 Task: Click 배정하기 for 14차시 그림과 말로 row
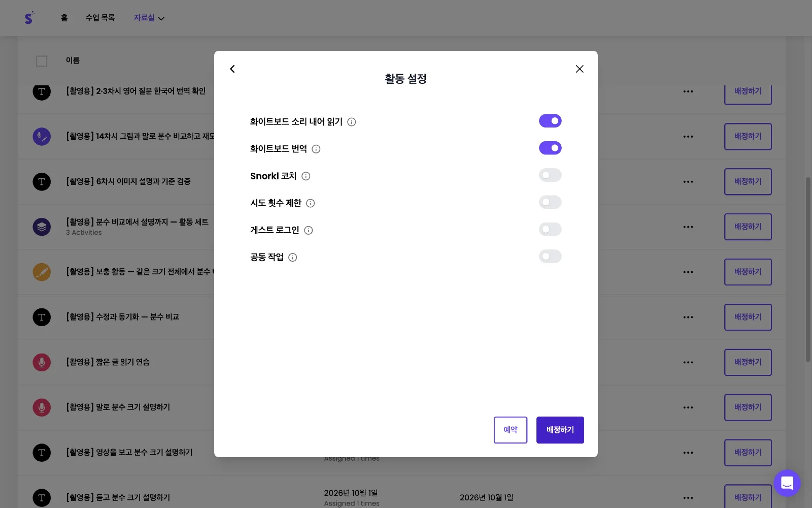click(x=748, y=137)
